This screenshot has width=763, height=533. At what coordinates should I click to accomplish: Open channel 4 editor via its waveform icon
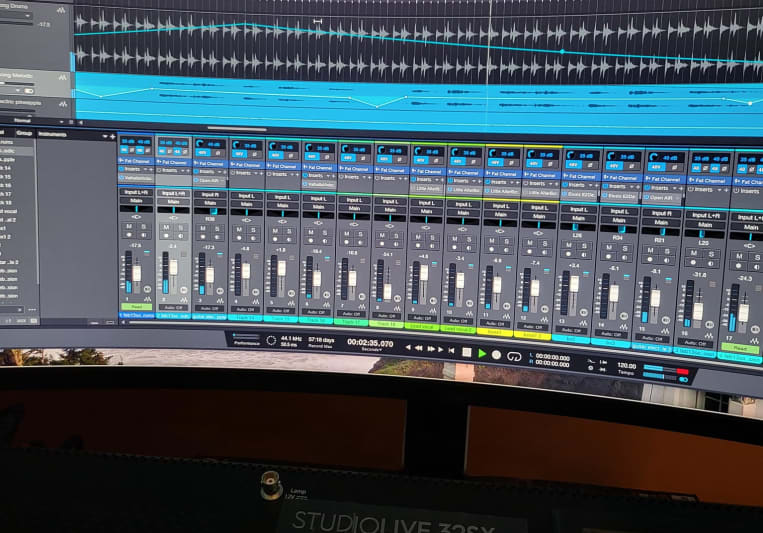255,302
